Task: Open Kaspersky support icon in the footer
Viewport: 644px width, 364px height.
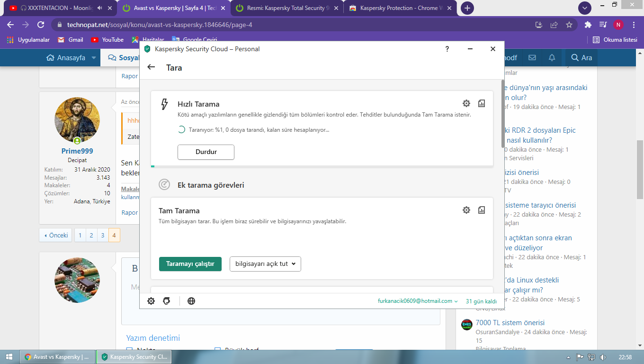Action: pyautogui.click(x=166, y=301)
